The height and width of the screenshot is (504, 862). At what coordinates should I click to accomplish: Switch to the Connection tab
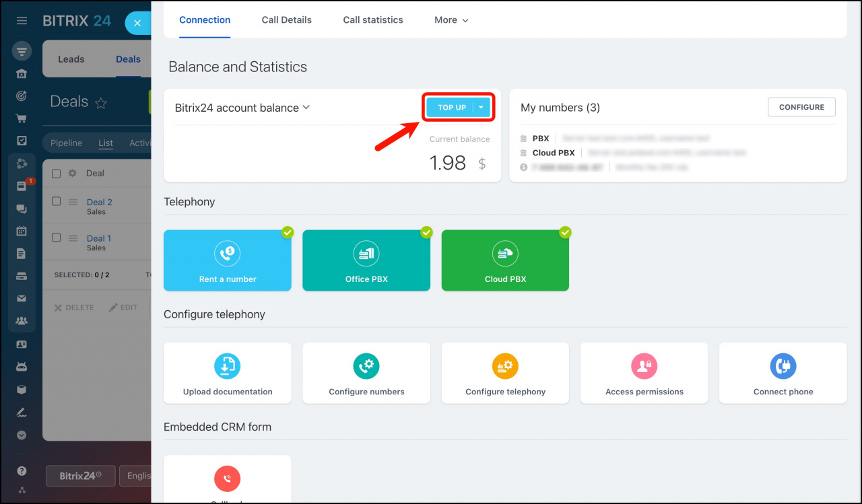coord(205,20)
